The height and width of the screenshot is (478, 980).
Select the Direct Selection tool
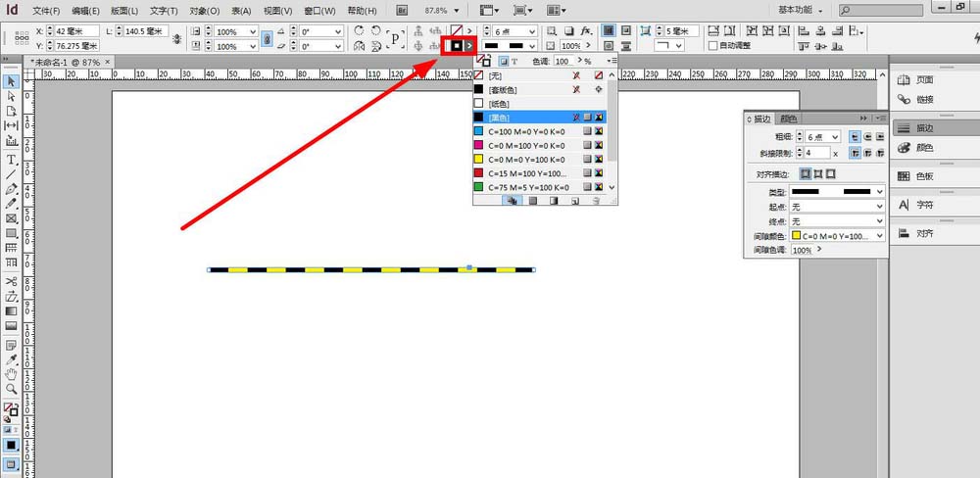12,96
